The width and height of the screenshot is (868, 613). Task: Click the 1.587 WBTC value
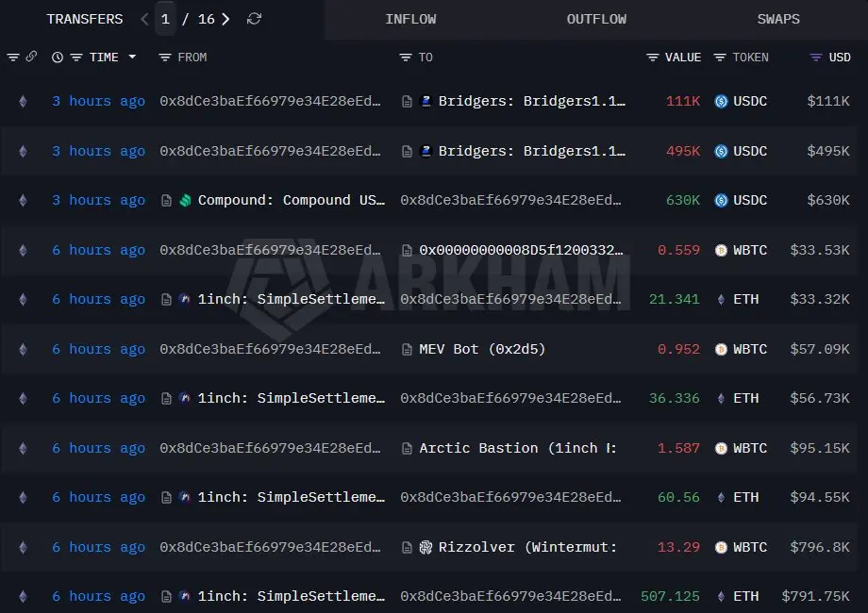coord(678,448)
